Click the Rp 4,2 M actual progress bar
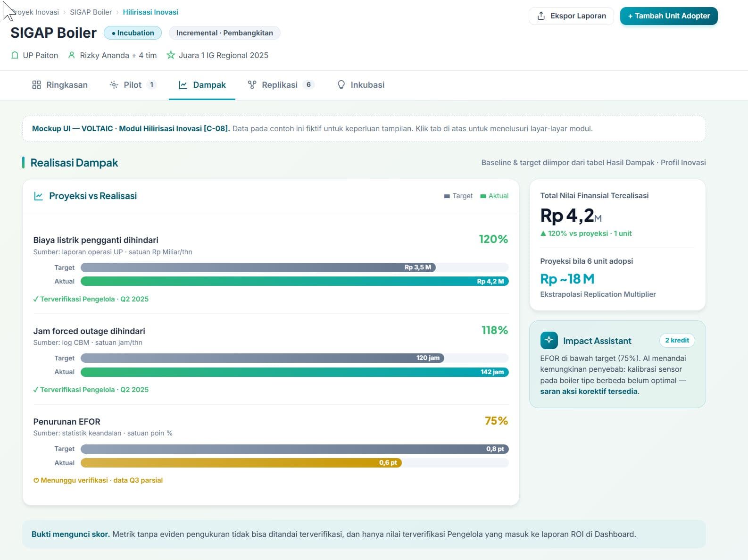This screenshot has width=748, height=560. point(294,281)
